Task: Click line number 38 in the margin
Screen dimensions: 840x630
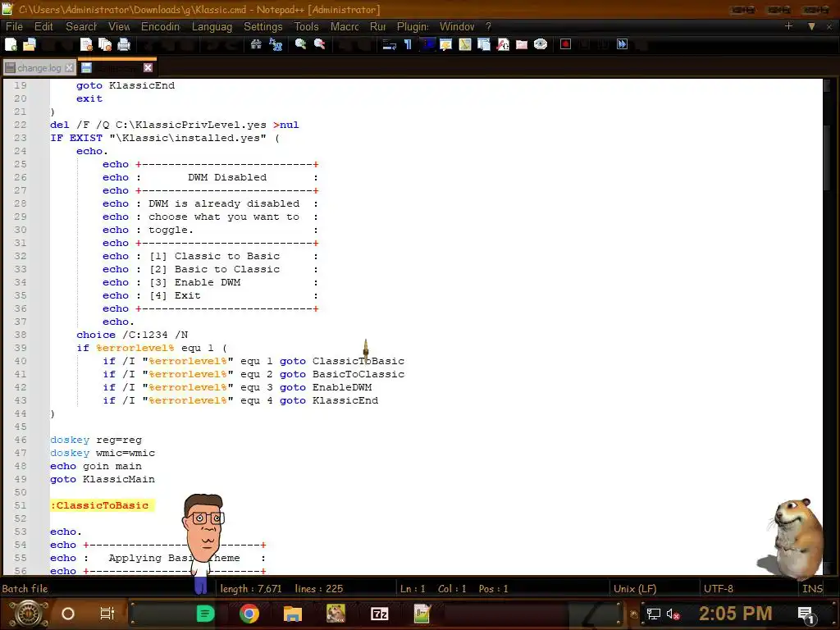Action: (x=21, y=335)
